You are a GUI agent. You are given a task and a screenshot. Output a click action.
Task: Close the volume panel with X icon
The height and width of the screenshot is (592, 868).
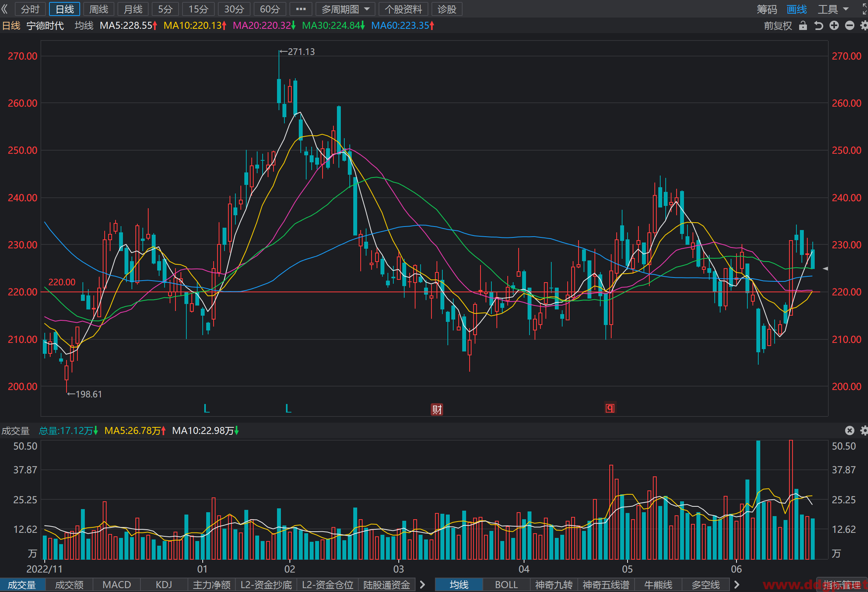[850, 430]
